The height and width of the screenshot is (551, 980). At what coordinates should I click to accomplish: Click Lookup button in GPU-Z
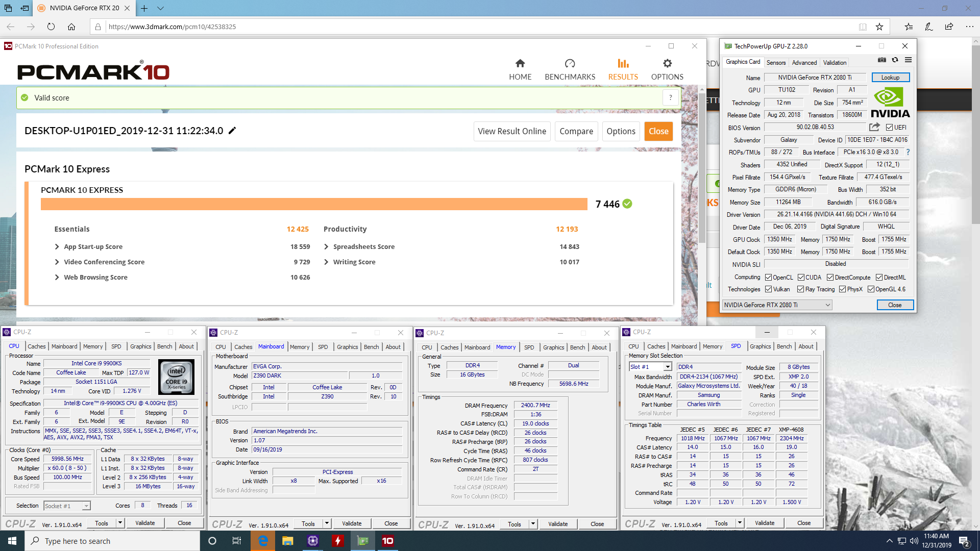pos(890,78)
